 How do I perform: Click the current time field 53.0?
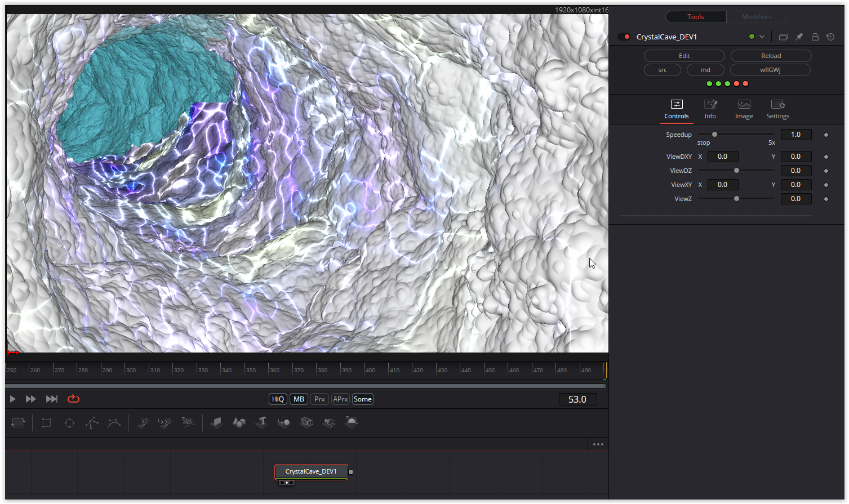[x=577, y=399]
